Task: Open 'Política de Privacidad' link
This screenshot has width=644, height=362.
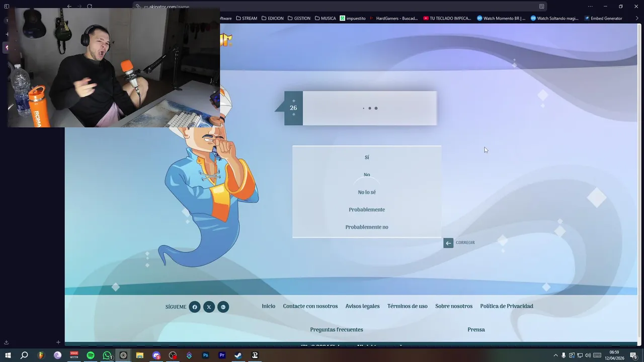Action: coord(507,306)
